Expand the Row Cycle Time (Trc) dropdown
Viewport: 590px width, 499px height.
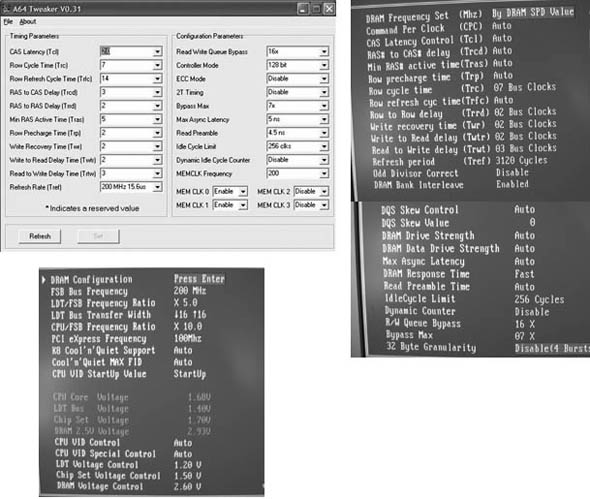158,65
